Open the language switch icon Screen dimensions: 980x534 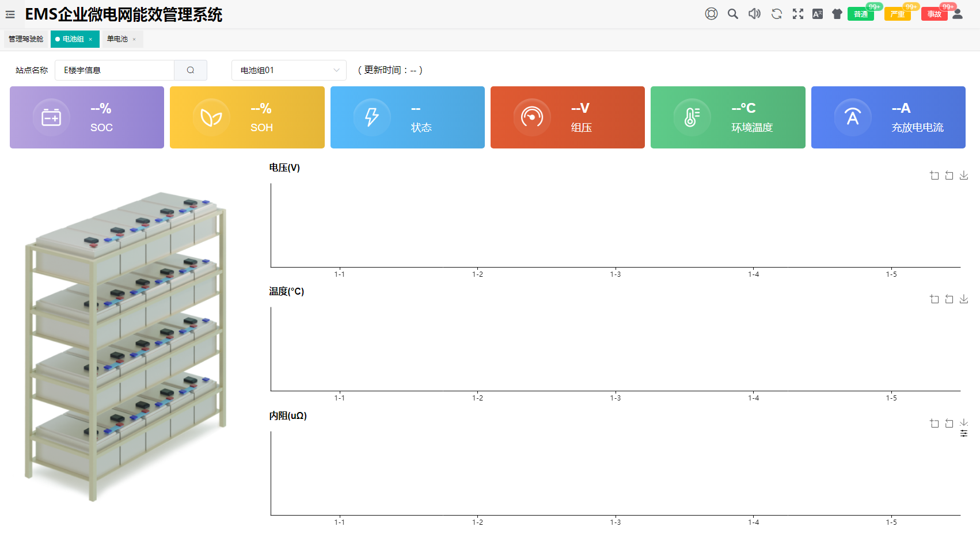tap(817, 14)
